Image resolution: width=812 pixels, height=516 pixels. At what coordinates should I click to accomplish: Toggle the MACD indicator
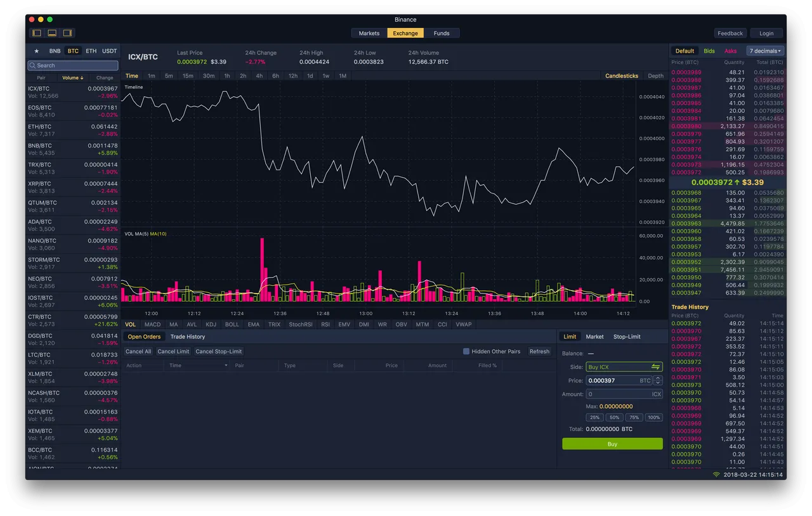coord(153,325)
